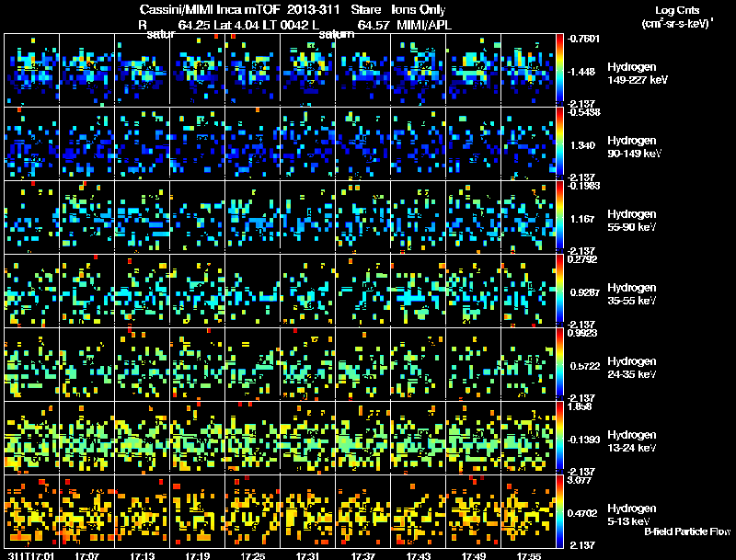Click the color bar for the 149-227 keV row
Screen dimensions: 736x560
click(x=559, y=70)
